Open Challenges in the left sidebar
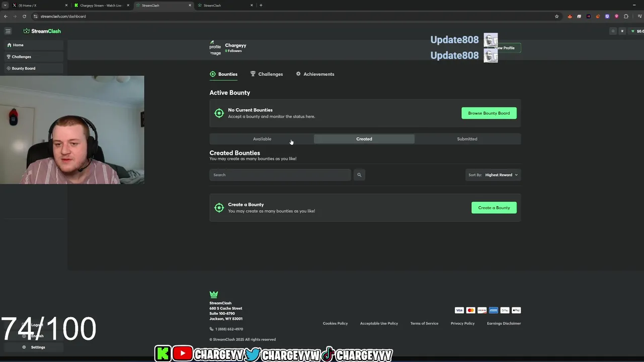Screen dimensions: 644x362 click(34, 57)
